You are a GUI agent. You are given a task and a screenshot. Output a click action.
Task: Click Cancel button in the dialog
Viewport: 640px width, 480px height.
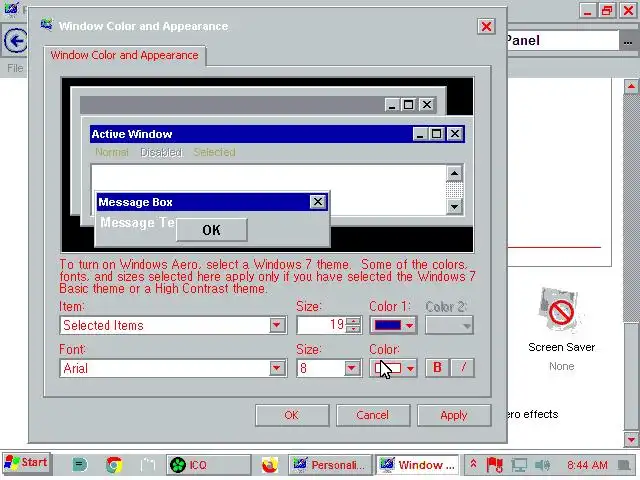[x=373, y=415]
